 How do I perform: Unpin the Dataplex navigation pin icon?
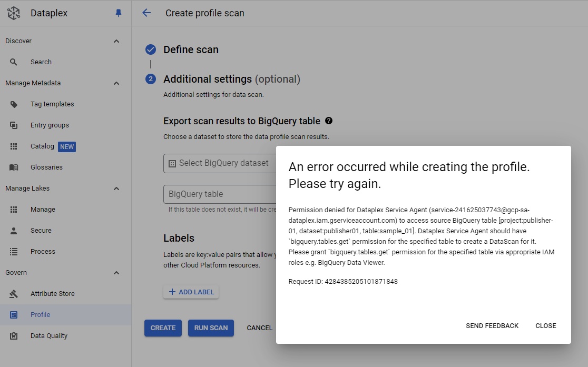(x=119, y=13)
